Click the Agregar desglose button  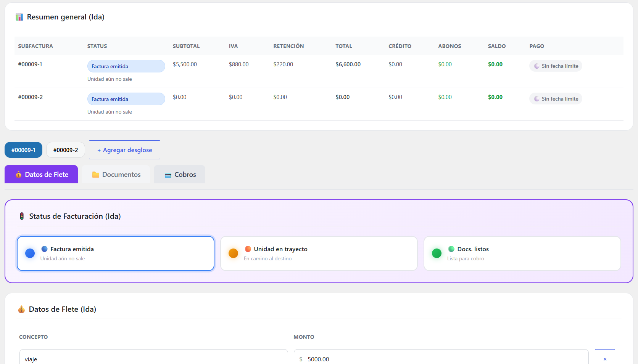[x=124, y=150]
